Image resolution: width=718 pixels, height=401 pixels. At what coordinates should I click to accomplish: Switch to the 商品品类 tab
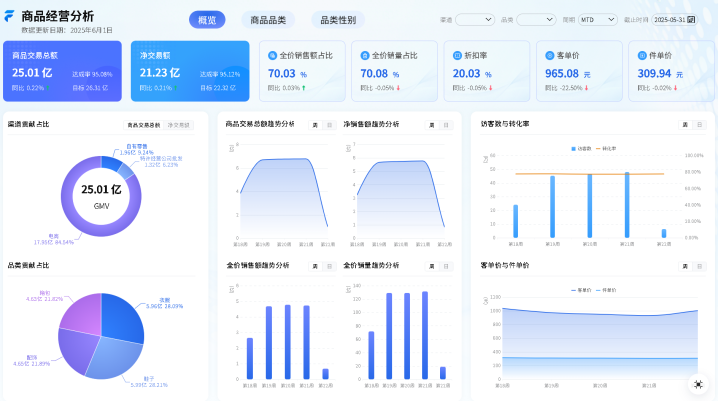(267, 19)
